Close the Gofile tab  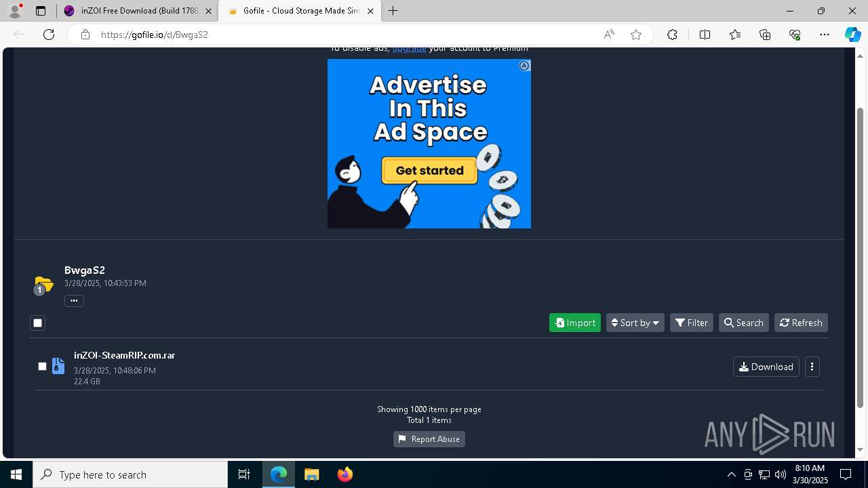click(x=370, y=11)
